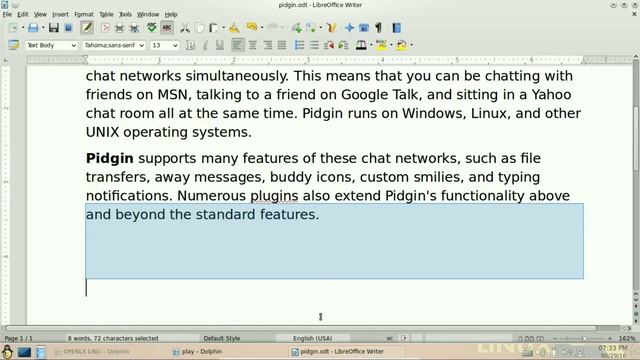Click the Print File Directly icon
Viewport: 640px width, 360px height.
coord(119,28)
